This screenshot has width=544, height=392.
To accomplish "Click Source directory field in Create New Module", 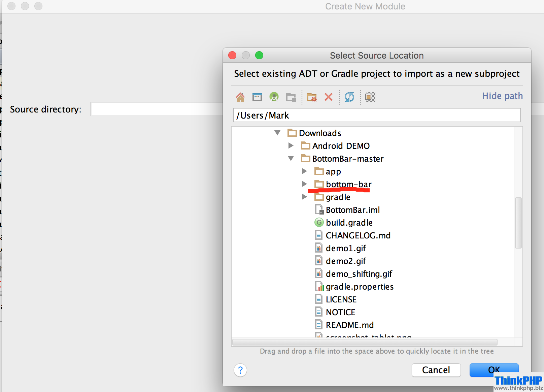I will [157, 109].
